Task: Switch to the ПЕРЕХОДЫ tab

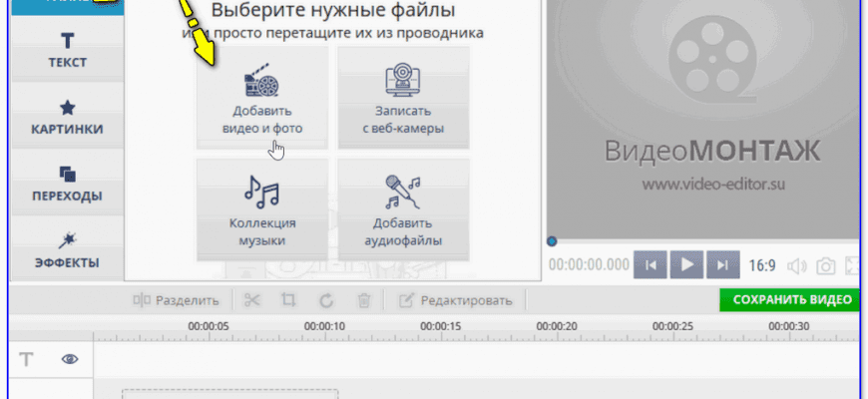Action: [67, 183]
